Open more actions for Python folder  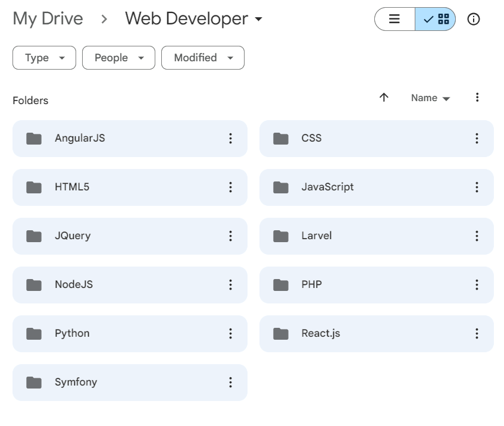tap(230, 333)
